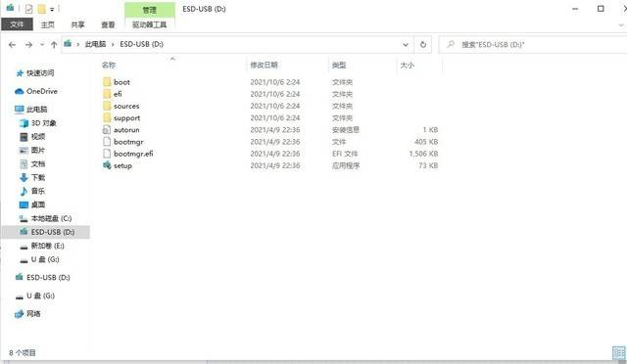Screen dimensions: 627x364
Task: Sort files by the 修改日期 column
Action: (x=264, y=66)
